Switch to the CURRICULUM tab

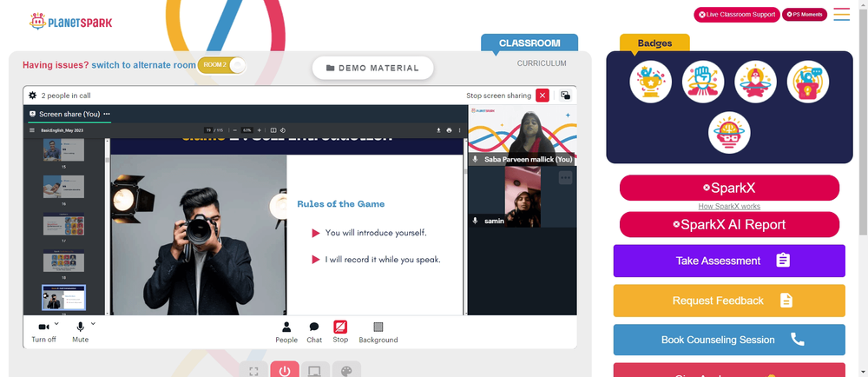[542, 63]
